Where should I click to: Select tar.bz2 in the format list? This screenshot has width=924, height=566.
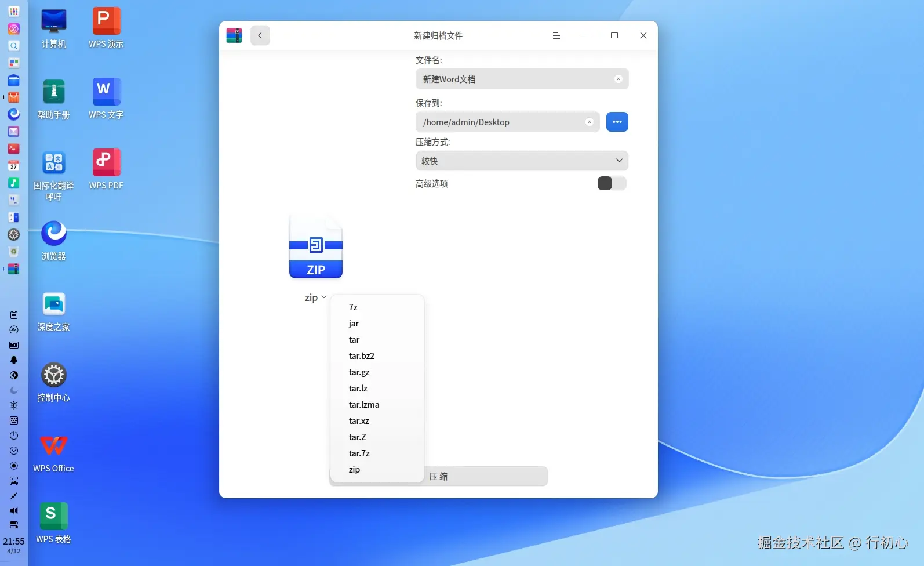click(377, 356)
